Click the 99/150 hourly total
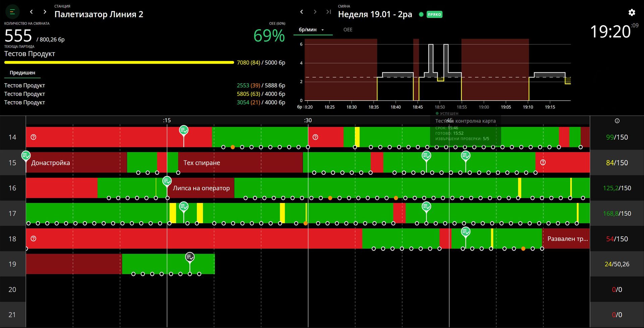This screenshot has width=644, height=328. tap(617, 137)
